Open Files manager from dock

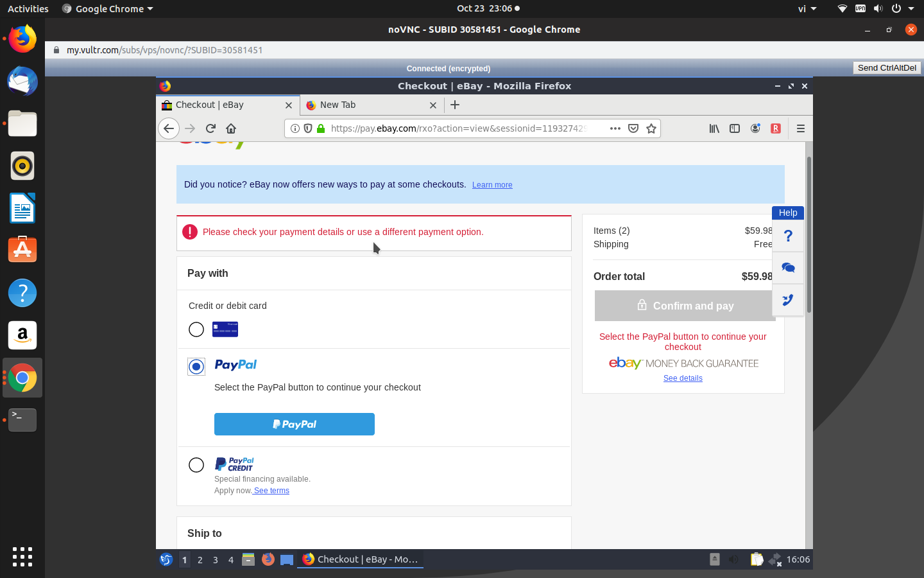click(x=22, y=123)
